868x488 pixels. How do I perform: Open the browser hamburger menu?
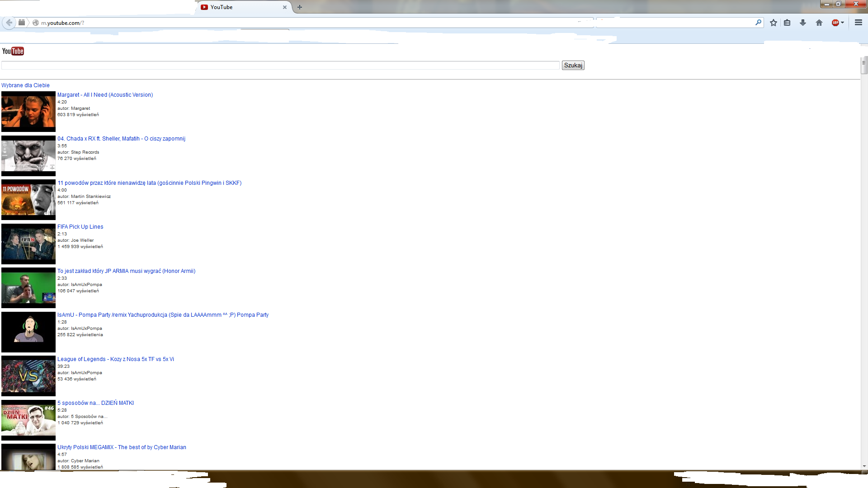tap(859, 22)
